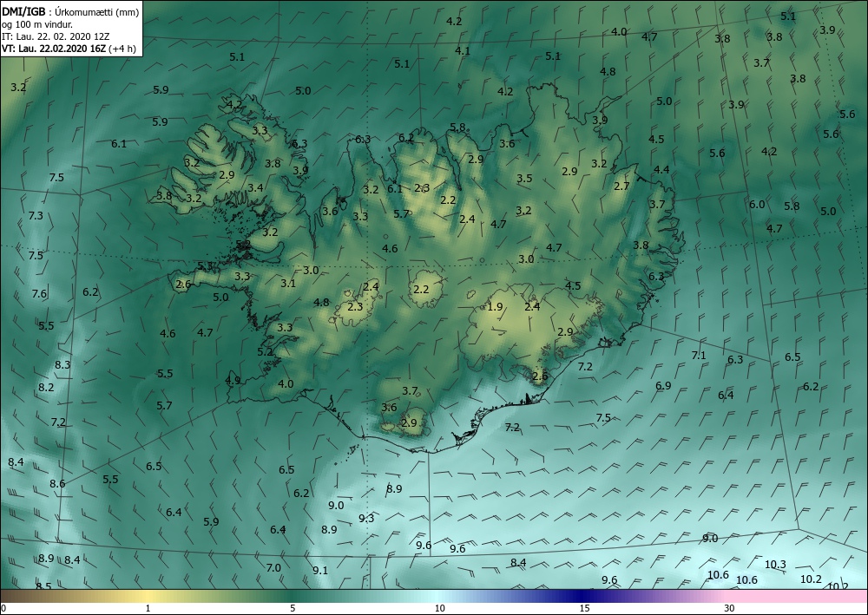Click the "9.3" value south of Iceland
The height and width of the screenshot is (615, 868).
click(x=366, y=518)
